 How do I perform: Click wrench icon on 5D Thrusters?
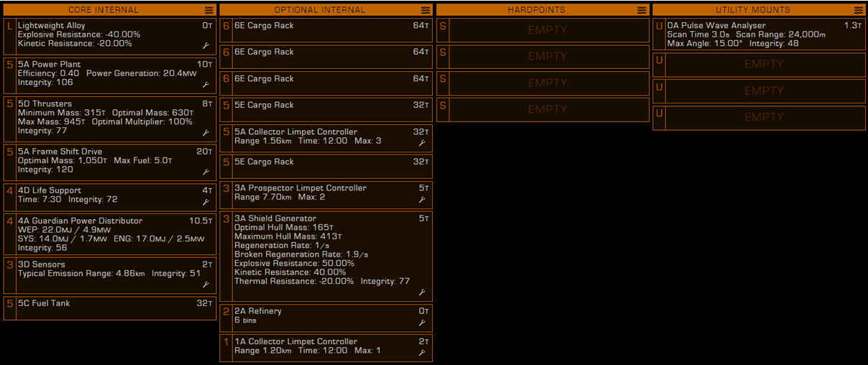click(x=206, y=132)
